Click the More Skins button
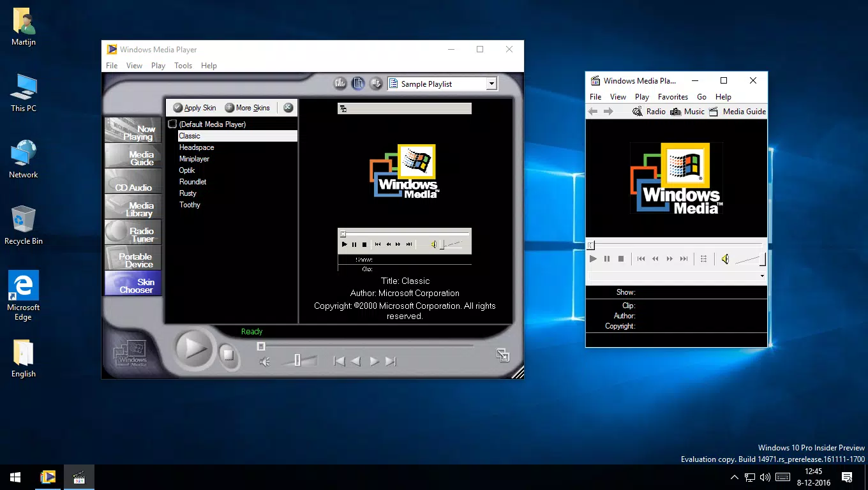868x490 pixels. tap(248, 108)
